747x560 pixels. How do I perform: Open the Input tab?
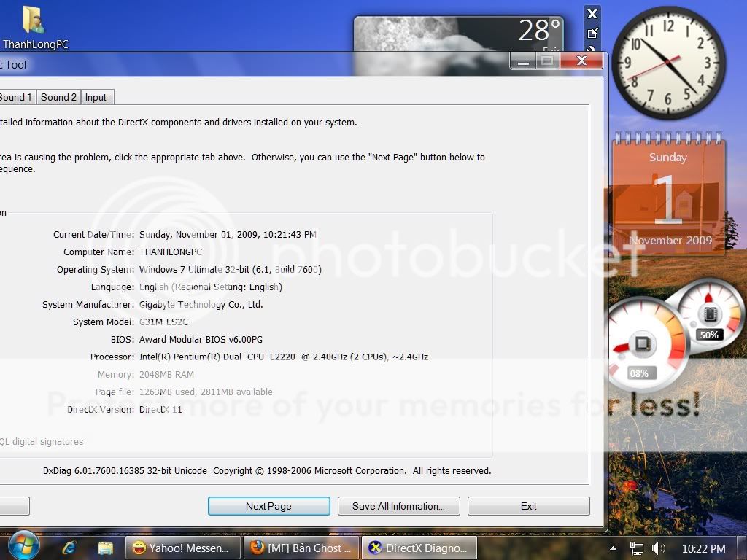(x=96, y=97)
